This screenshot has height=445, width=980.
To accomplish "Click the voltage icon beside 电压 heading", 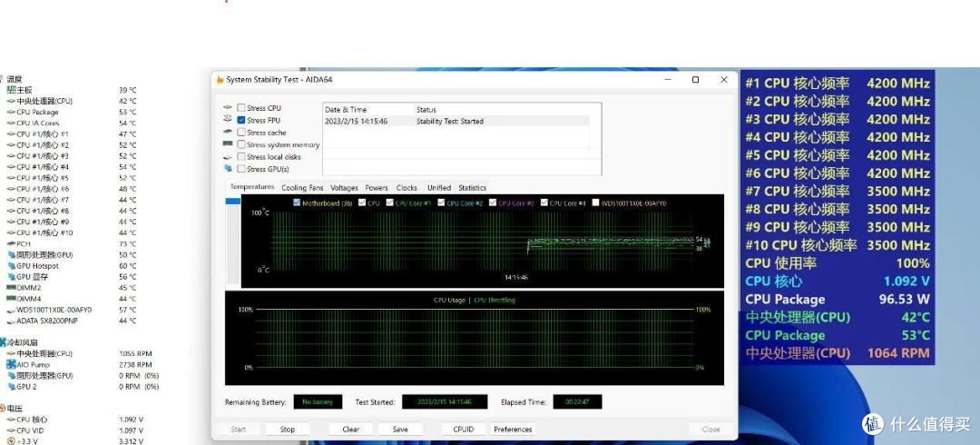I will pos(3,408).
